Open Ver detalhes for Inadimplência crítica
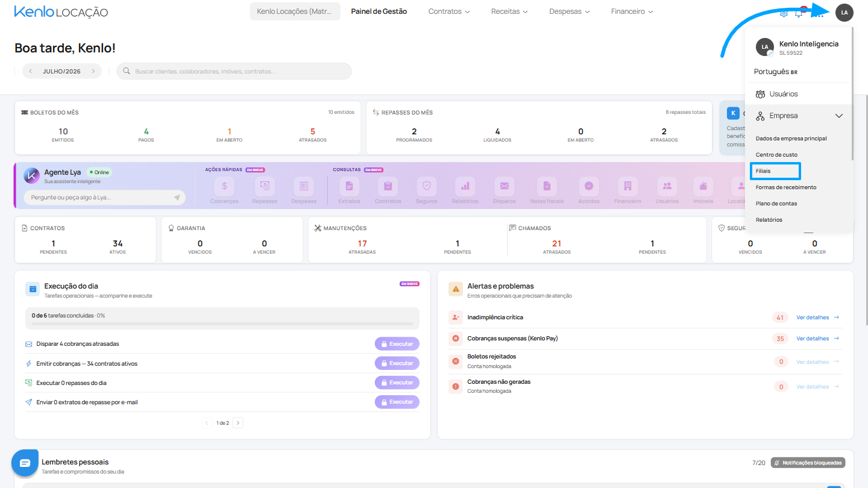This screenshot has height=488, width=868. (x=818, y=318)
